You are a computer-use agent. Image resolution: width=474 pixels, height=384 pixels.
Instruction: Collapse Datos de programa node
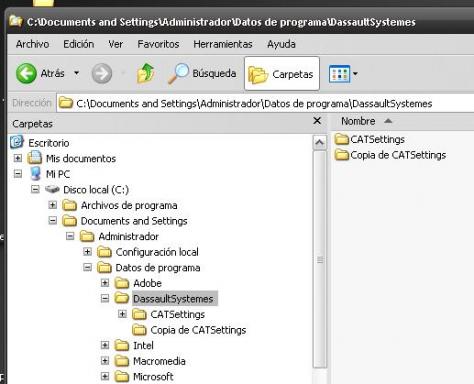click(87, 267)
